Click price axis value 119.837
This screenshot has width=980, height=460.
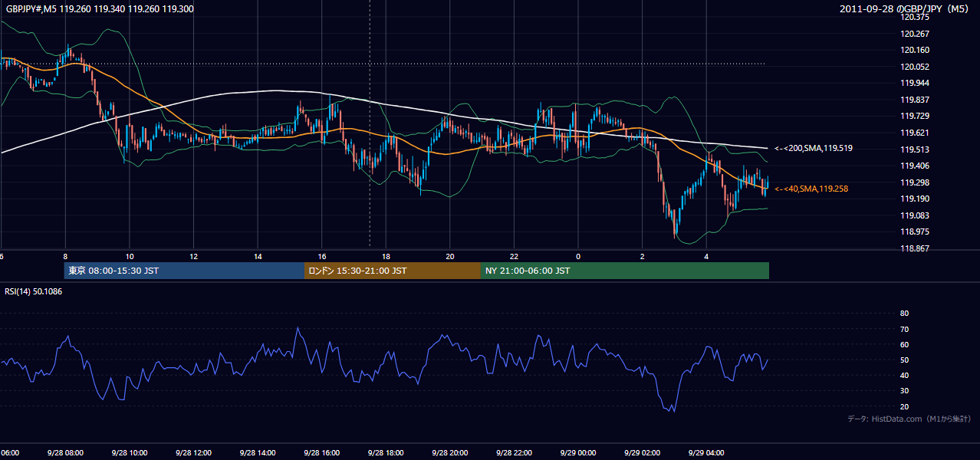point(916,100)
